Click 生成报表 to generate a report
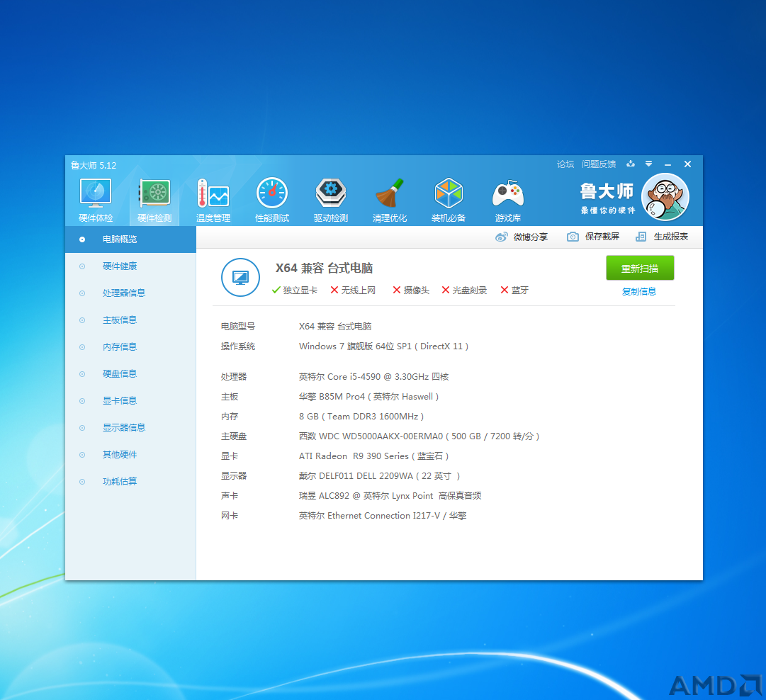Screen dimensions: 766x700 click(661, 237)
